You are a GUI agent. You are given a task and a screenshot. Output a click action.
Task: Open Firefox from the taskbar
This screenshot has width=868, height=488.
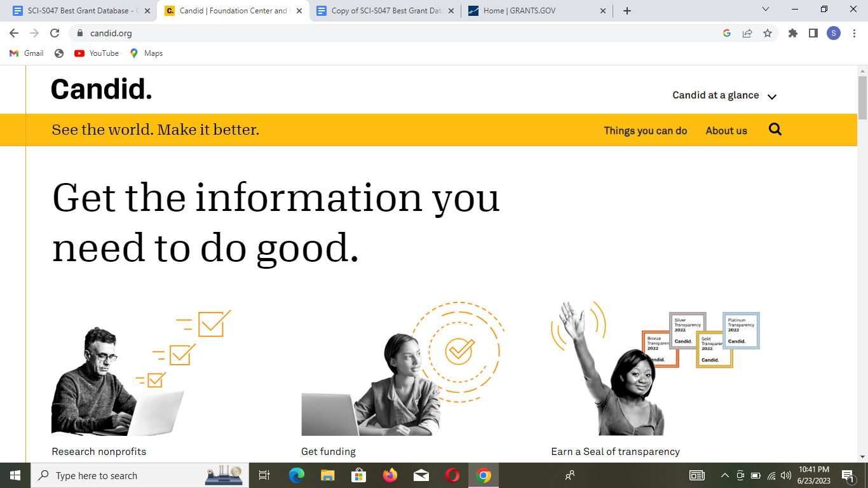tap(390, 475)
